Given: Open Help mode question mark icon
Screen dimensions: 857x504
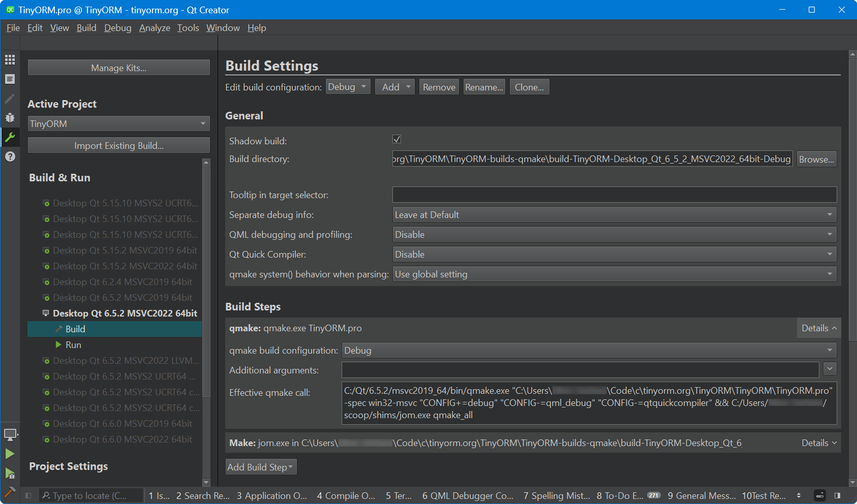Looking at the screenshot, I should 10,156.
